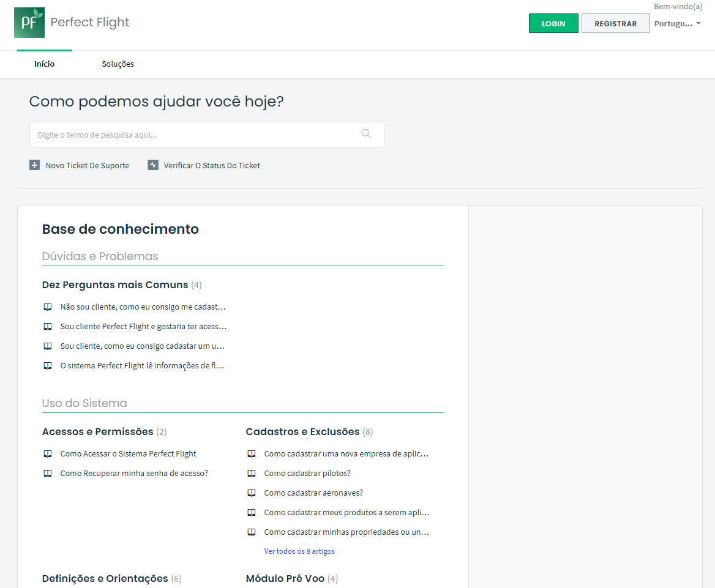Open article 'Sou cliente, como eu consigo cadastar um u...'
Screen dimensions: 715x588
tap(142, 346)
